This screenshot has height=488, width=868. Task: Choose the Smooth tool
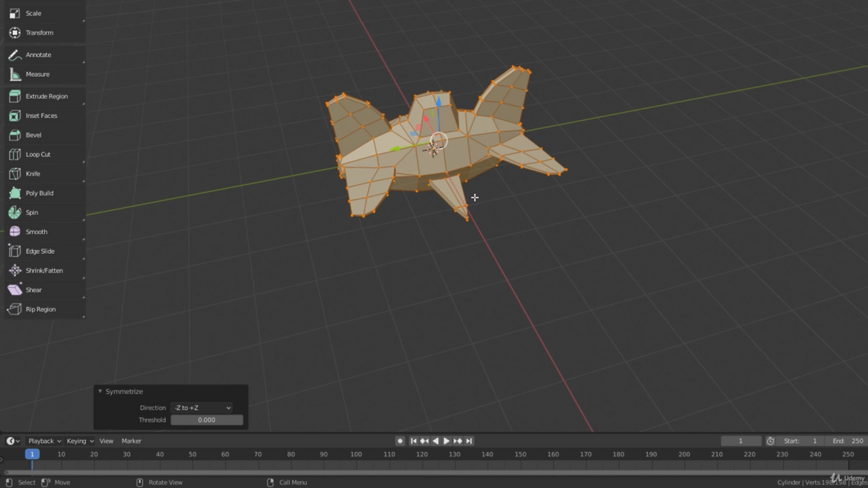coord(45,232)
